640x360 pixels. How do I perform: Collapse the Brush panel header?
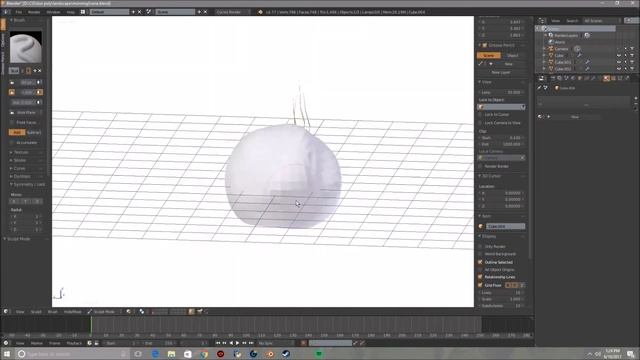tap(19, 20)
